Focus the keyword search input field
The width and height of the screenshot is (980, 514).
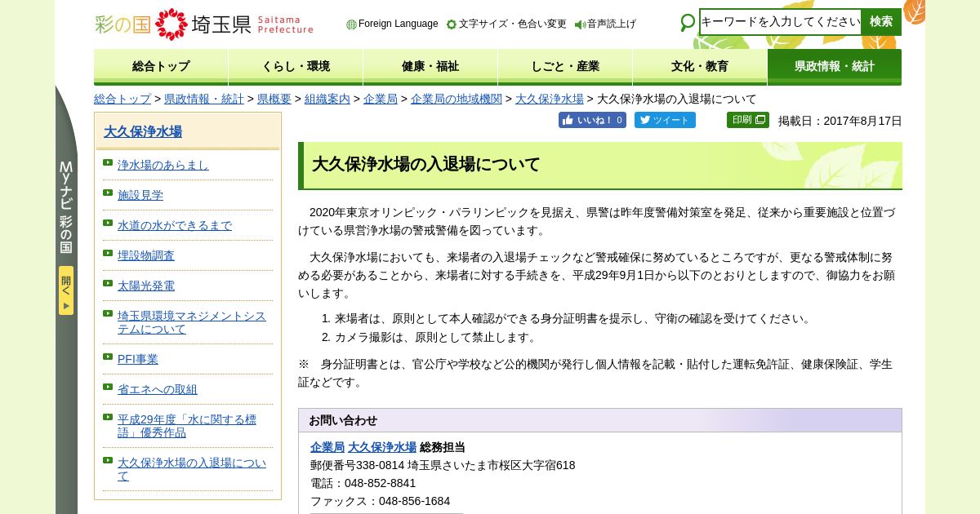click(x=780, y=22)
